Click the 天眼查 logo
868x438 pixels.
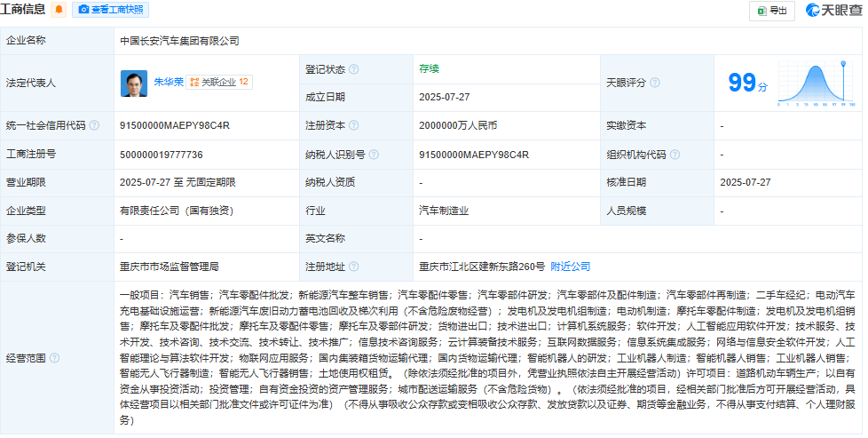click(833, 10)
